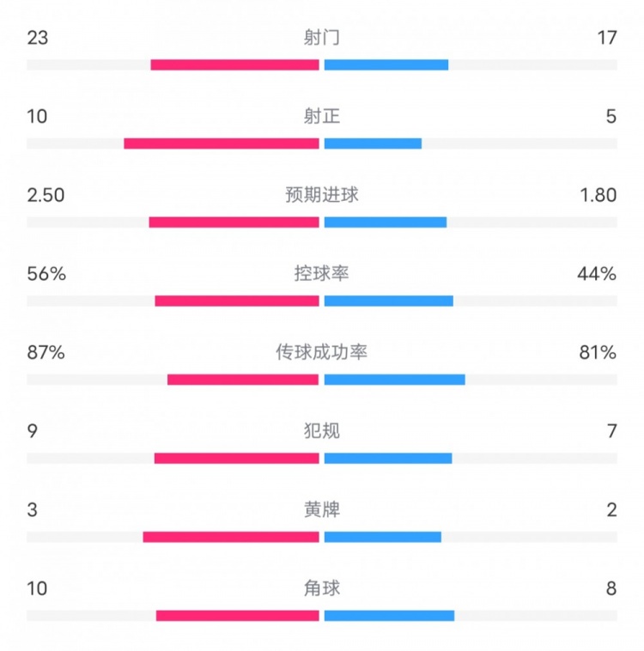Viewport: 644px width, 651px height.
Task: Select the 犯规 stat label
Action: (x=322, y=431)
